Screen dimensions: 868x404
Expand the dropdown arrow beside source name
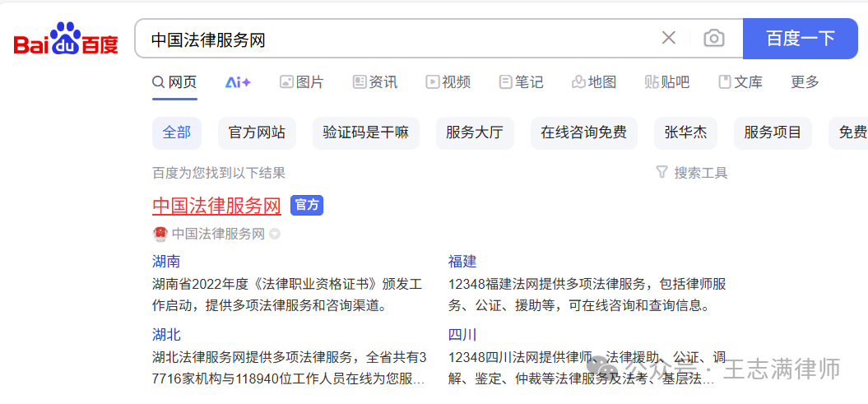coord(275,235)
